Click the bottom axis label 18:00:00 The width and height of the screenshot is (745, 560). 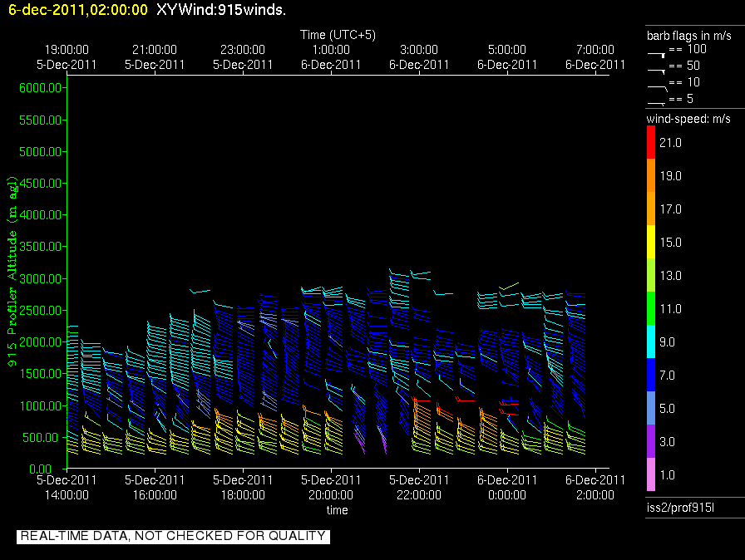coord(242,495)
